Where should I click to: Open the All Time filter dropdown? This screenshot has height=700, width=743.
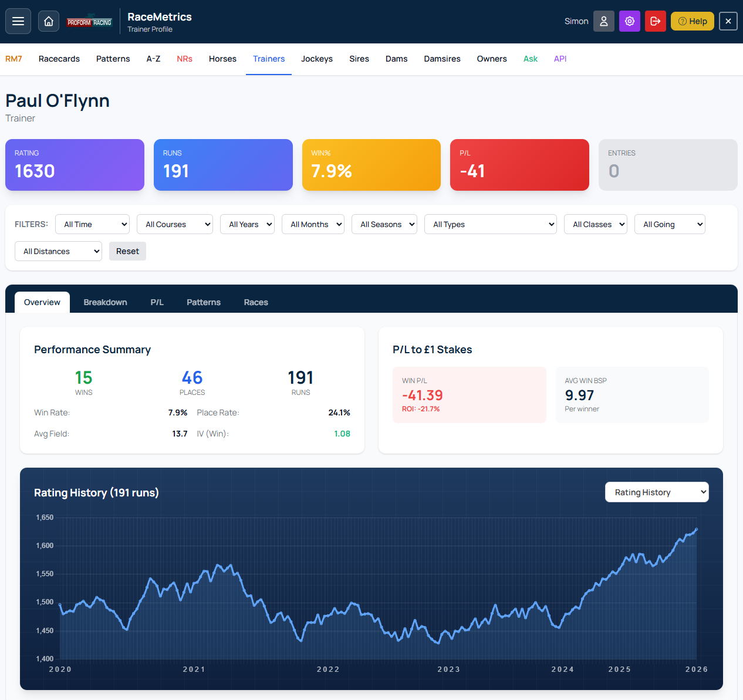92,224
